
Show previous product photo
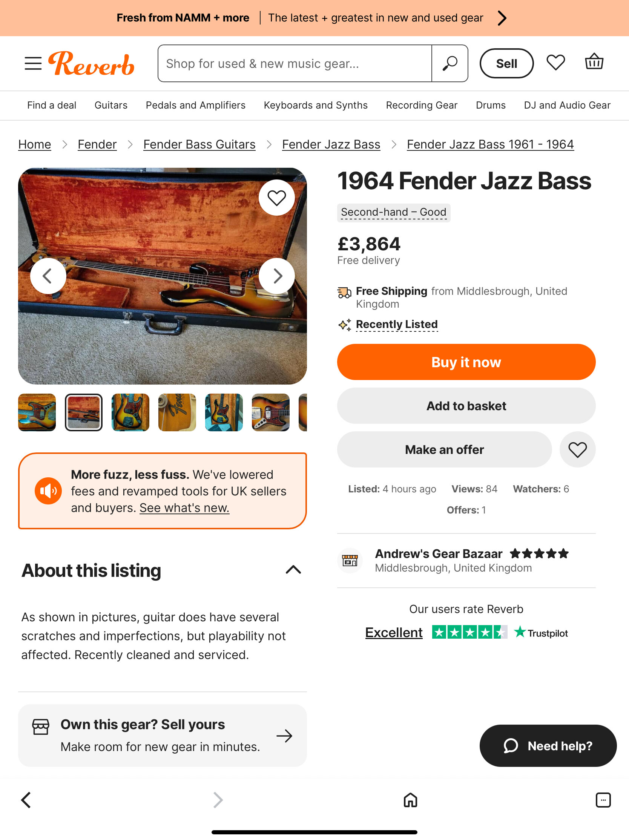pyautogui.click(x=48, y=276)
